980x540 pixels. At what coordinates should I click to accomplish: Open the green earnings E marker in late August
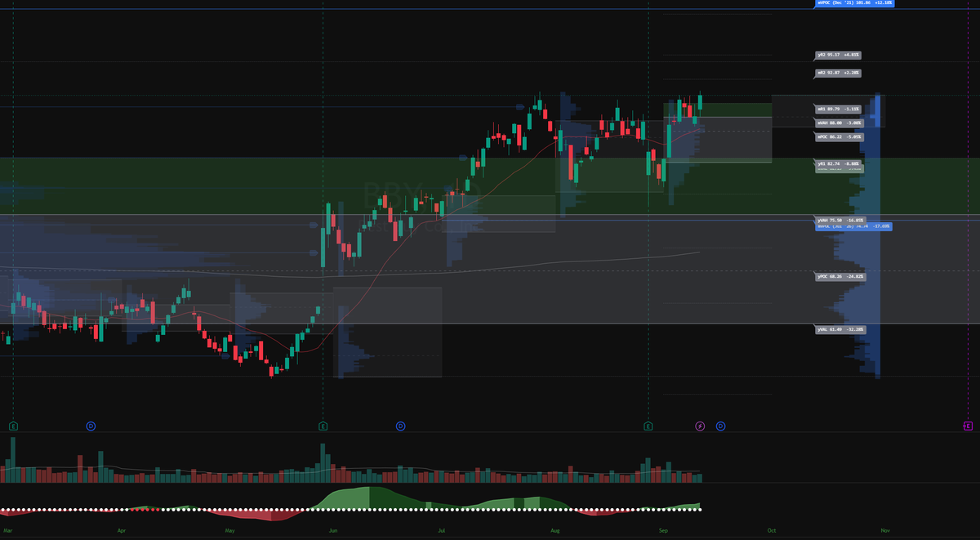coord(648,426)
